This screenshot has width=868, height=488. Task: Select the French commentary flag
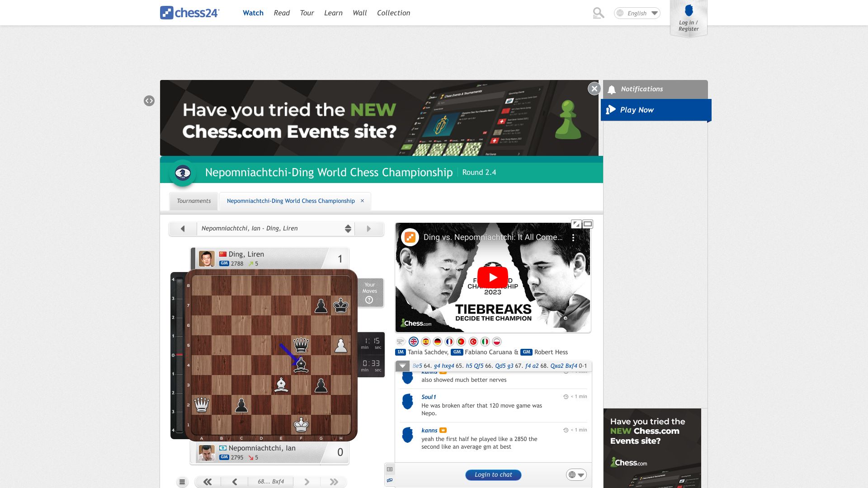point(449,342)
